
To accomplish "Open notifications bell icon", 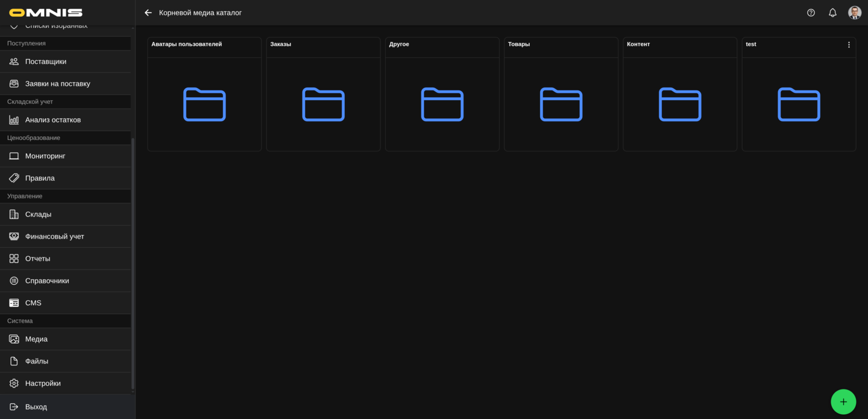I will (x=832, y=13).
